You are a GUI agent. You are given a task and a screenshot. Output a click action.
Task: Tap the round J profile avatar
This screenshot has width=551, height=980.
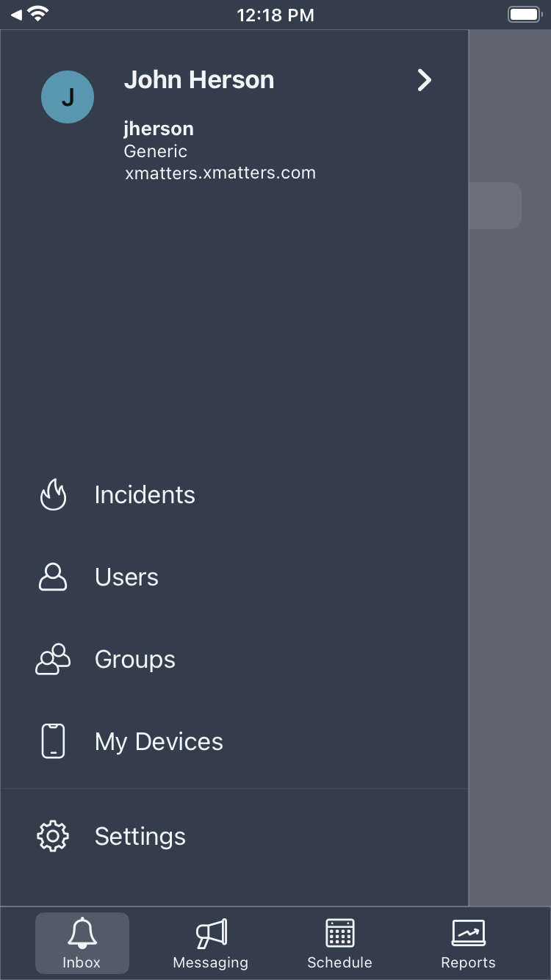(x=68, y=97)
